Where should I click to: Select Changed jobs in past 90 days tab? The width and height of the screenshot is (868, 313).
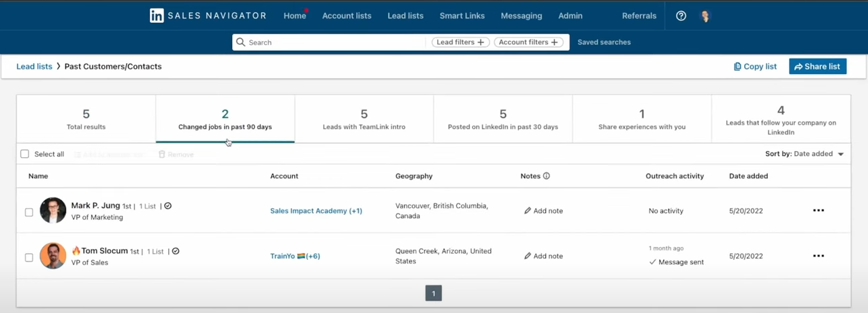pyautogui.click(x=225, y=119)
